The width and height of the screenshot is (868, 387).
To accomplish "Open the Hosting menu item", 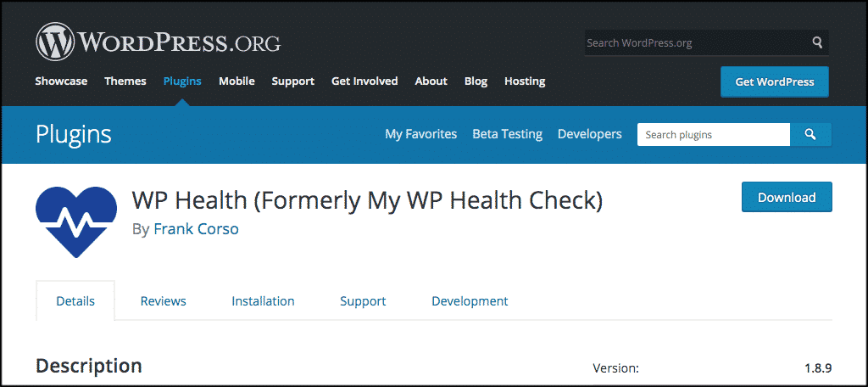I will (x=525, y=81).
